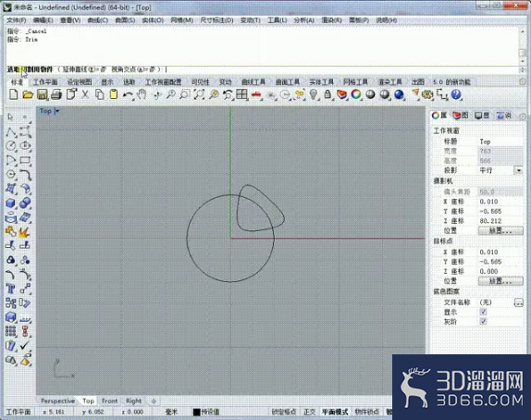Screen dimensions: 531x420
Task: Open the Layers icon in the toolbar
Action: point(341,94)
